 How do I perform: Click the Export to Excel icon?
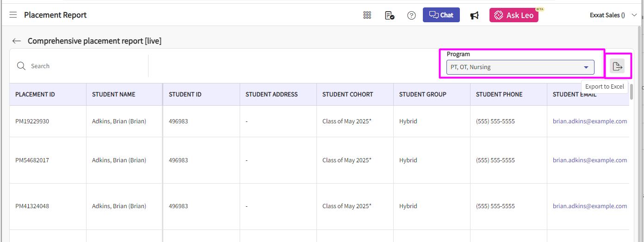coord(617,66)
